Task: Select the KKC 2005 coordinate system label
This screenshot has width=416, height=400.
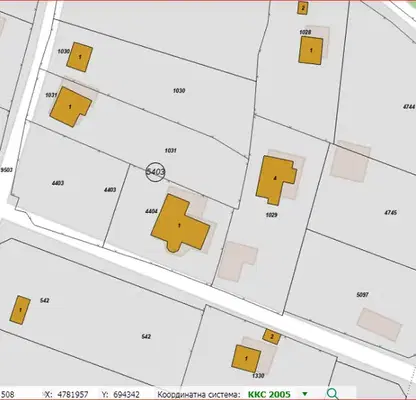Action: 269,394
